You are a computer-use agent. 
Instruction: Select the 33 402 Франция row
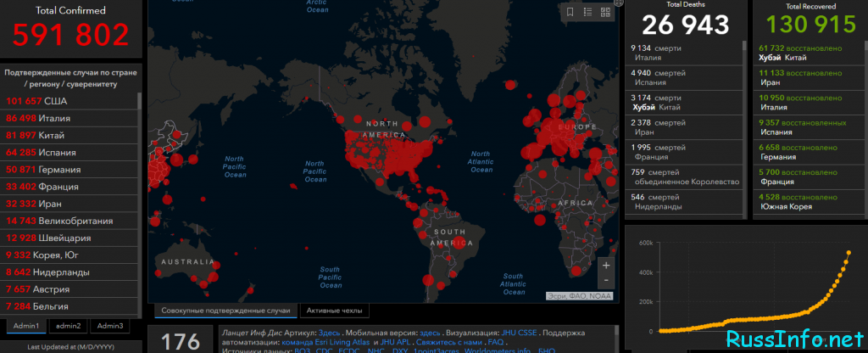(x=70, y=187)
